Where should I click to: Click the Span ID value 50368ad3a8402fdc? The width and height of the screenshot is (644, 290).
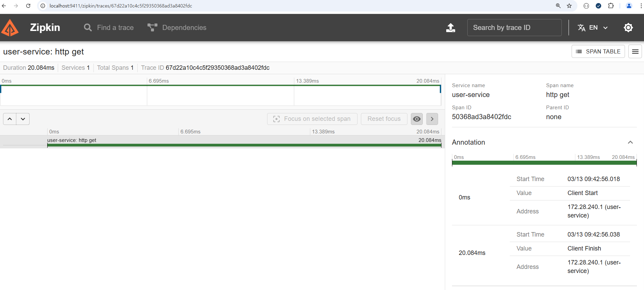[x=482, y=117]
